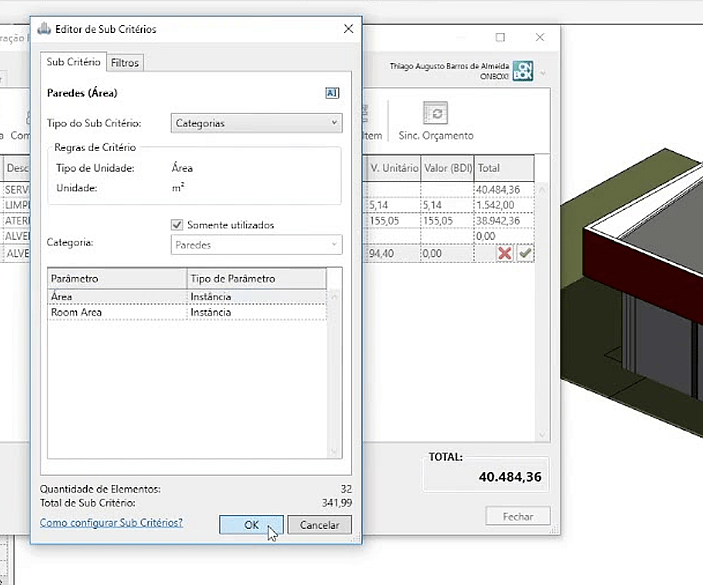
Task: Select the Área parameter row
Action: tap(187, 297)
